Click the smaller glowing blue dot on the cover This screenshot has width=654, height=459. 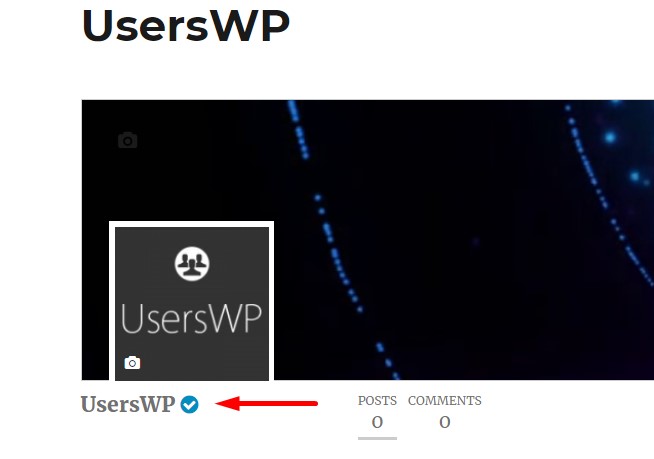tap(635, 176)
